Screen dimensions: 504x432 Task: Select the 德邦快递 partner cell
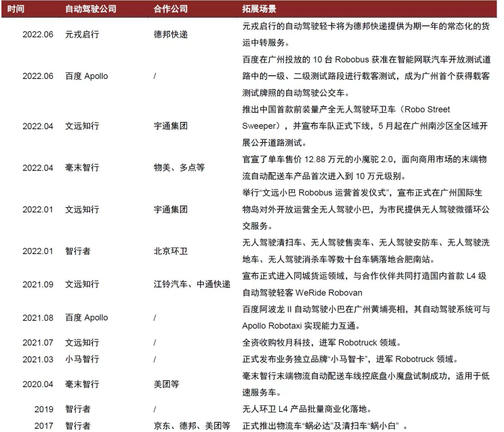pos(171,35)
